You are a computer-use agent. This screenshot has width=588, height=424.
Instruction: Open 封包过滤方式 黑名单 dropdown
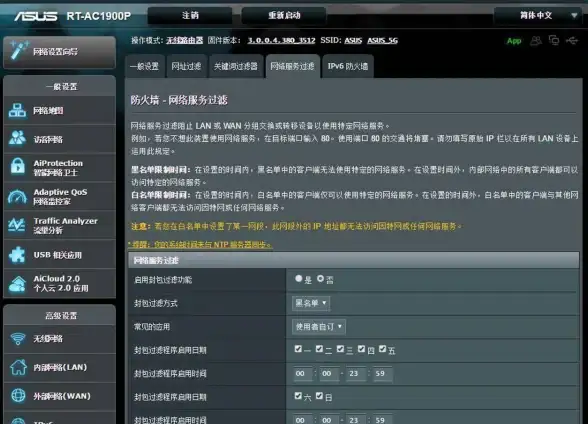pos(311,303)
